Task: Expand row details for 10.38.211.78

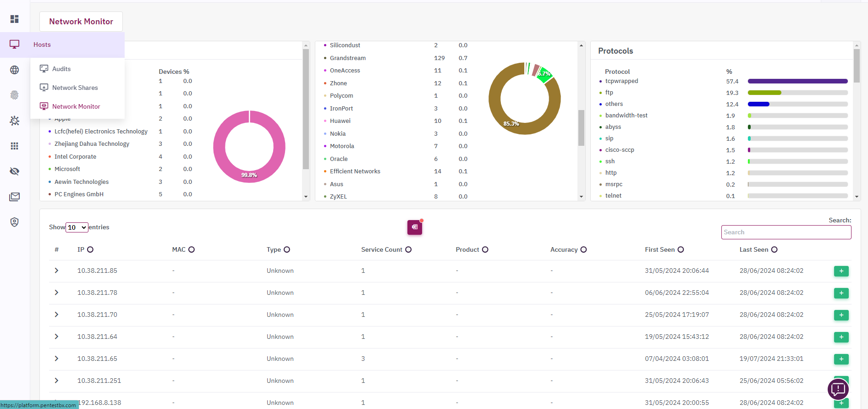Action: (x=56, y=293)
